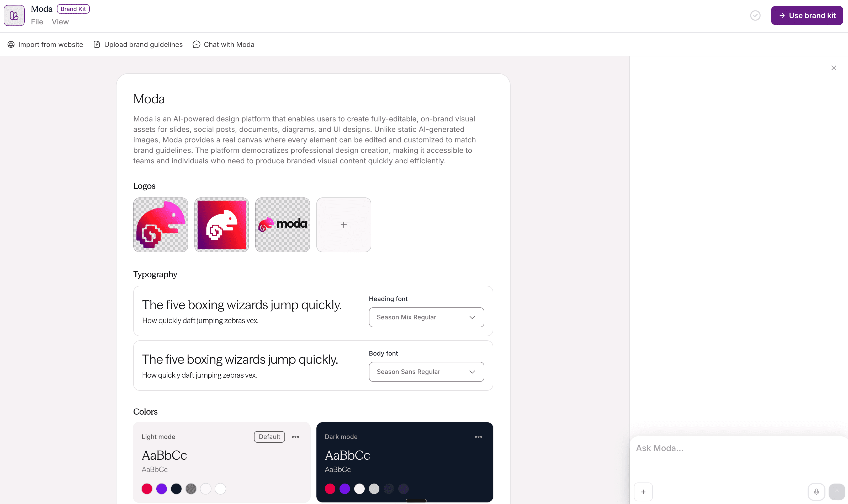Click the chevron in Season Mix Regular selector

[x=472, y=317]
